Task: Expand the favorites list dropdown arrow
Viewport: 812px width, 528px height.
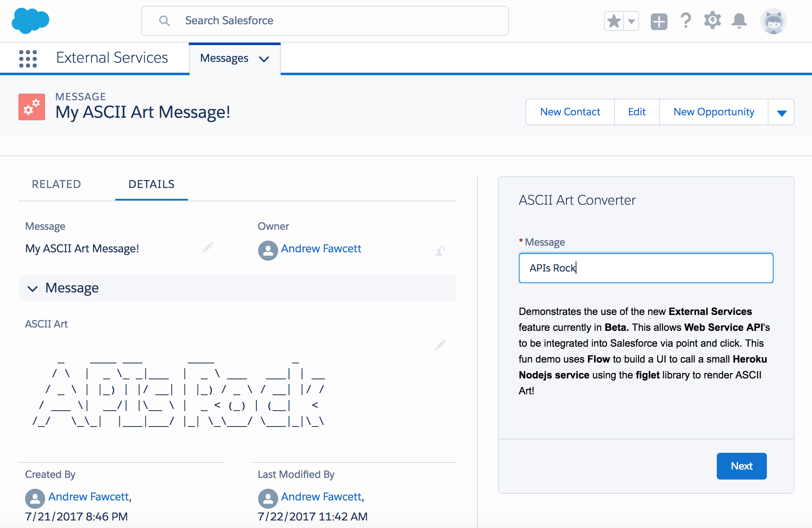Action: [632, 21]
